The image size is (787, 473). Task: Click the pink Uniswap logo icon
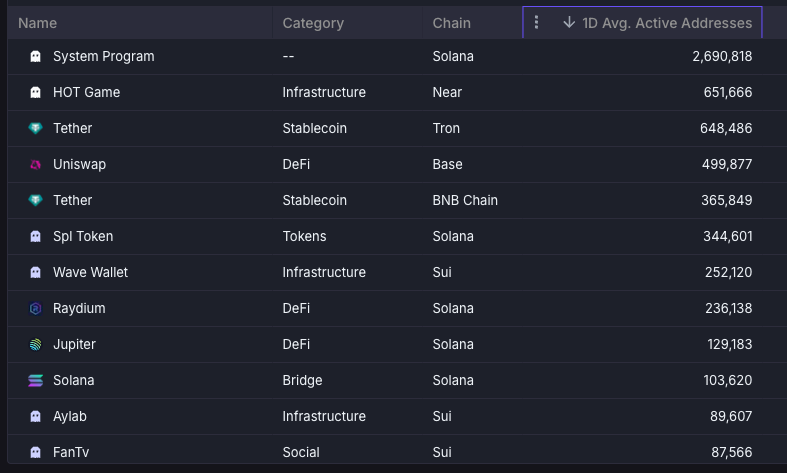[36, 165]
